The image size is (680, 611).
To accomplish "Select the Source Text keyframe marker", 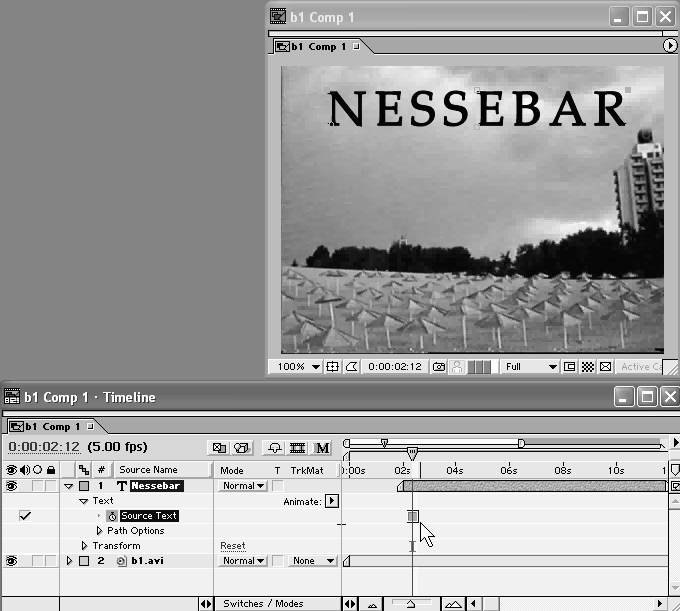I will point(412,516).
